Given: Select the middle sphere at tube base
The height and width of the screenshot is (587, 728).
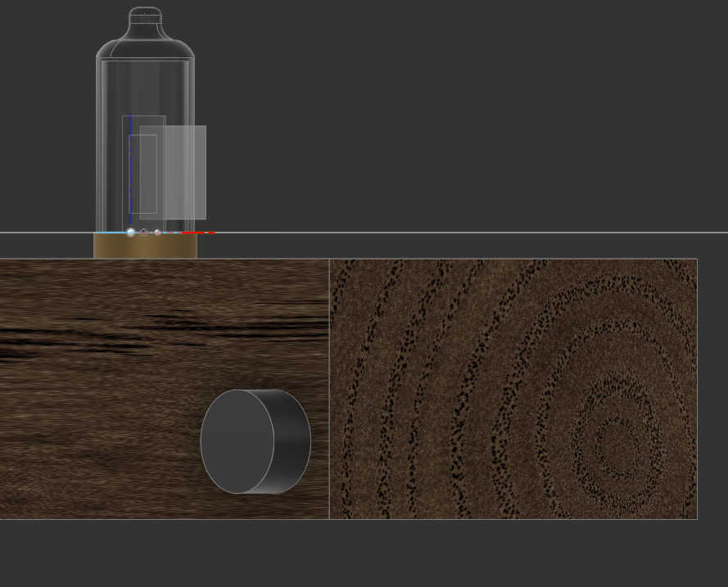Looking at the screenshot, I should (x=144, y=233).
